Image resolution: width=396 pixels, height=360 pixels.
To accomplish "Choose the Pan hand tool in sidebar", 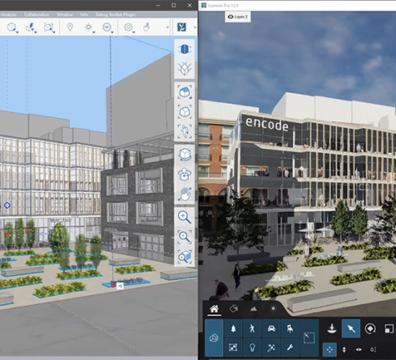I will 184,194.
